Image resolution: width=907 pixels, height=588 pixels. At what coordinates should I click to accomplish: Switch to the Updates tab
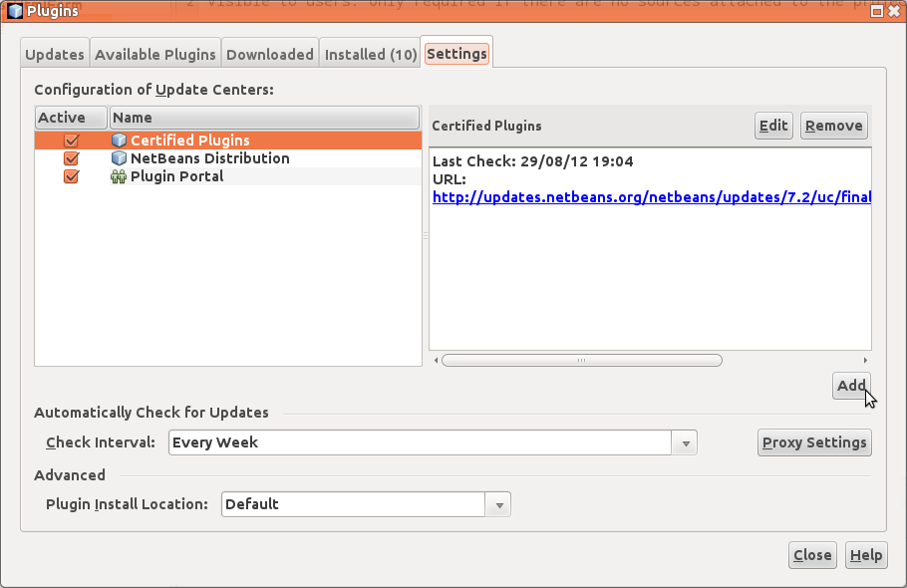coord(55,55)
